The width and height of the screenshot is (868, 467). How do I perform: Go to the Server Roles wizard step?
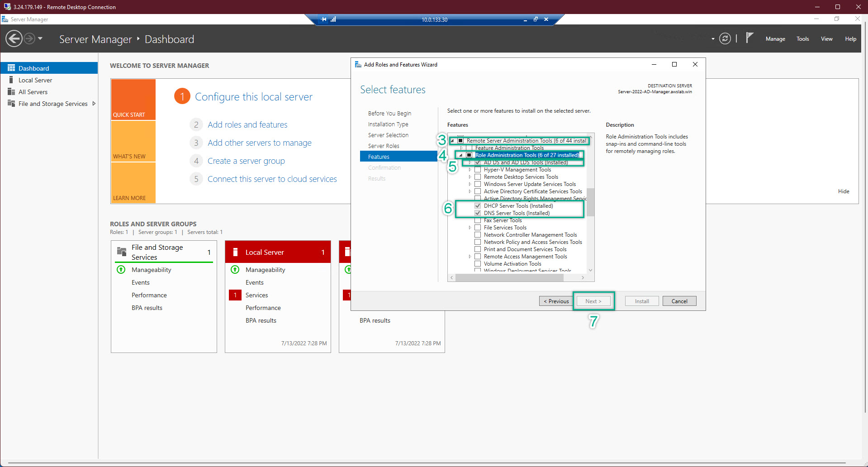point(384,146)
